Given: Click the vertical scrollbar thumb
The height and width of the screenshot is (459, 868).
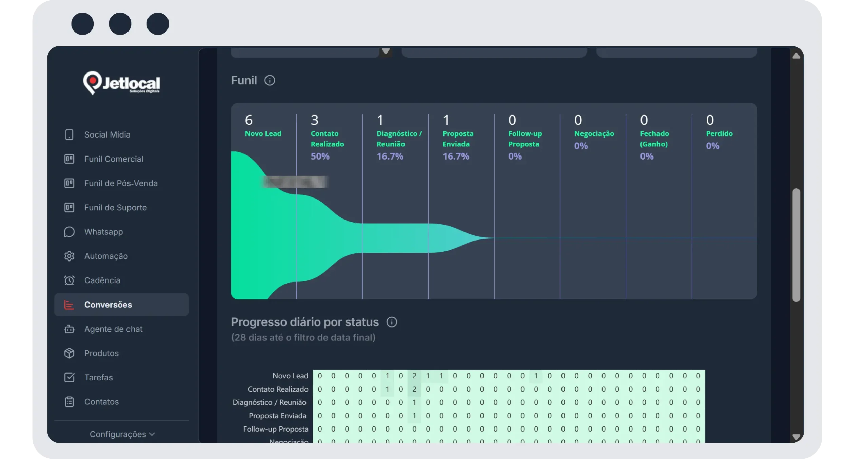Looking at the screenshot, I should [796, 245].
